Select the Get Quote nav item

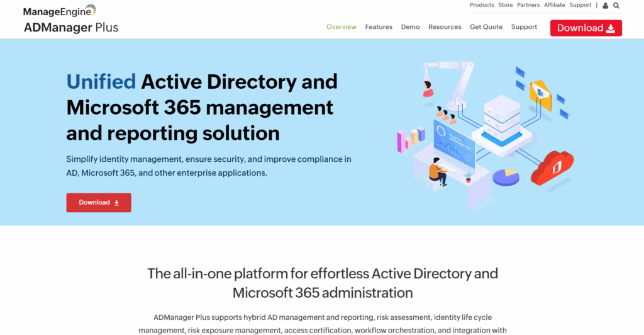point(486,26)
